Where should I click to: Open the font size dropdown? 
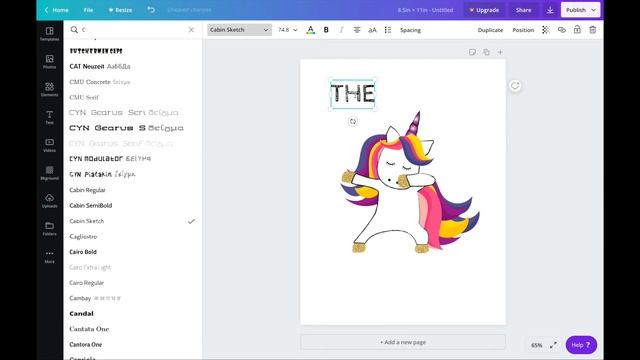click(x=287, y=30)
